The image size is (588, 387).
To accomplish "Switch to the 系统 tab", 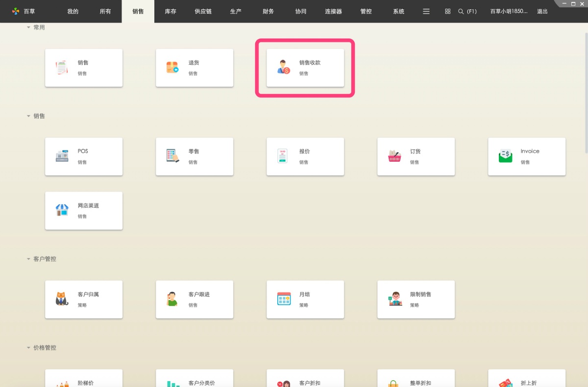I will click(399, 11).
